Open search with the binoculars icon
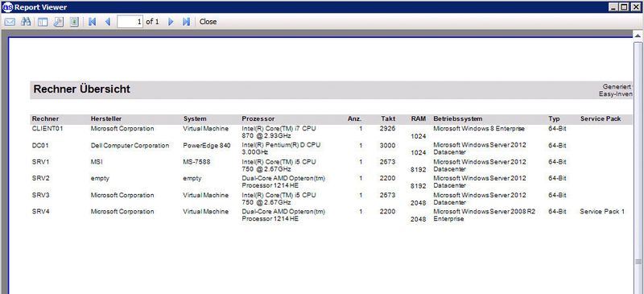The image size is (644, 294). click(x=26, y=22)
